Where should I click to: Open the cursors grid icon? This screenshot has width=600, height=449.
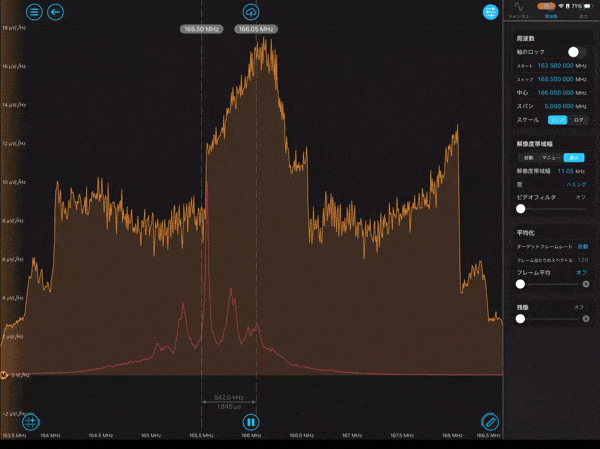click(31, 422)
